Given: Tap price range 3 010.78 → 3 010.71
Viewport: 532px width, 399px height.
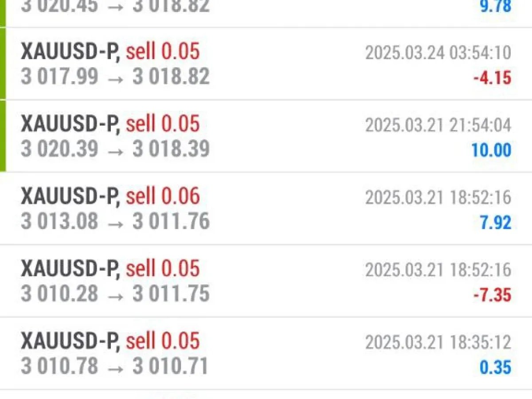Looking at the screenshot, I should point(114,366).
